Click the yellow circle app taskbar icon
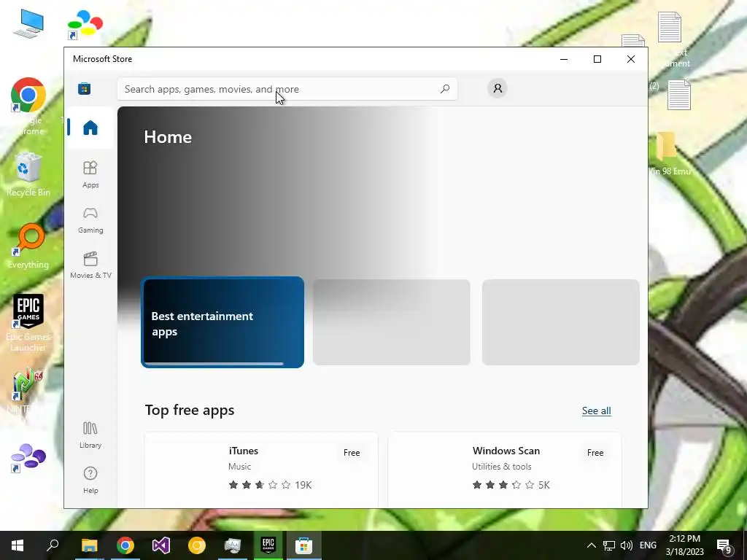Image resolution: width=747 pixels, height=560 pixels. [197, 545]
